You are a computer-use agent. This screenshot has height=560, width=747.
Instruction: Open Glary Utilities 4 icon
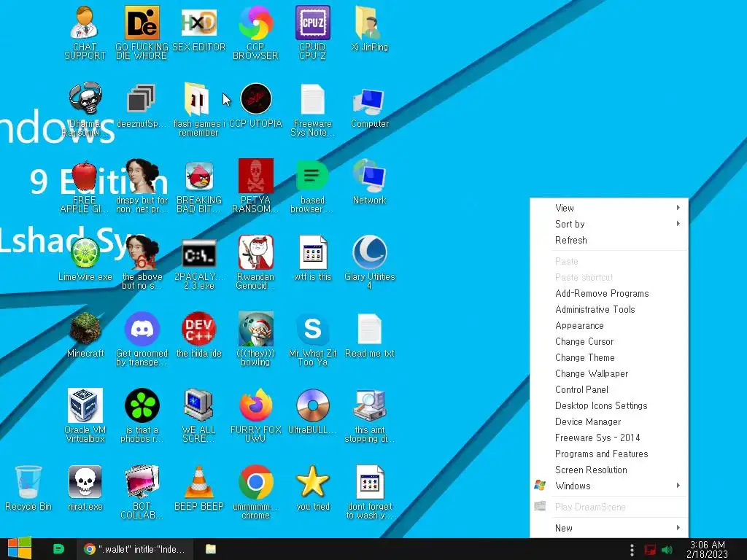[370, 262]
